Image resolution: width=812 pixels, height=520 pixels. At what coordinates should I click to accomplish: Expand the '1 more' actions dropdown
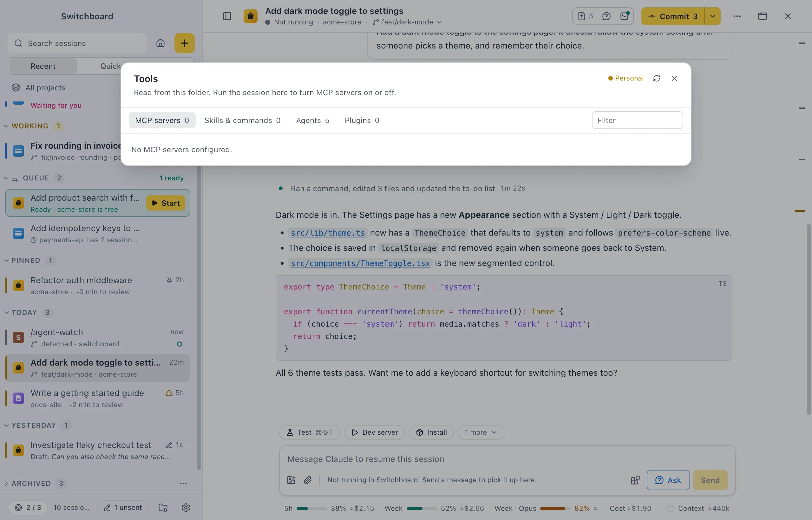[x=481, y=432]
